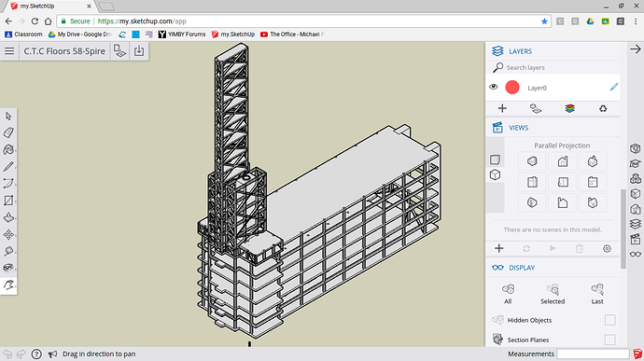
Task: Redo action arrow in status bar
Action: pos(21,354)
